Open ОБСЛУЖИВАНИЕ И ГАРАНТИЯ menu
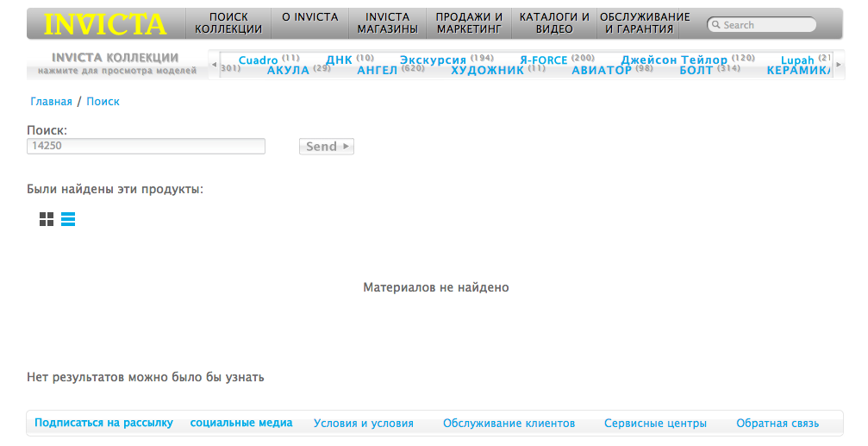 point(645,23)
